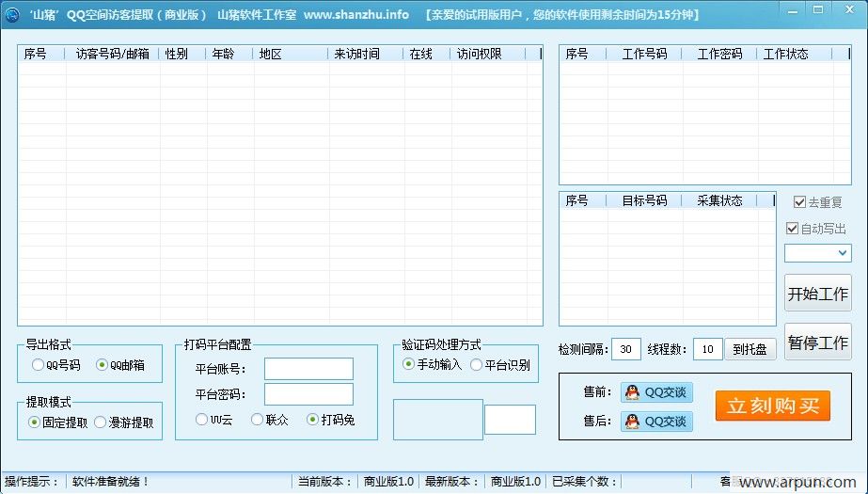Open 售前 QQ交谈 chat button
Screen dimensions: 868x494
(x=656, y=392)
